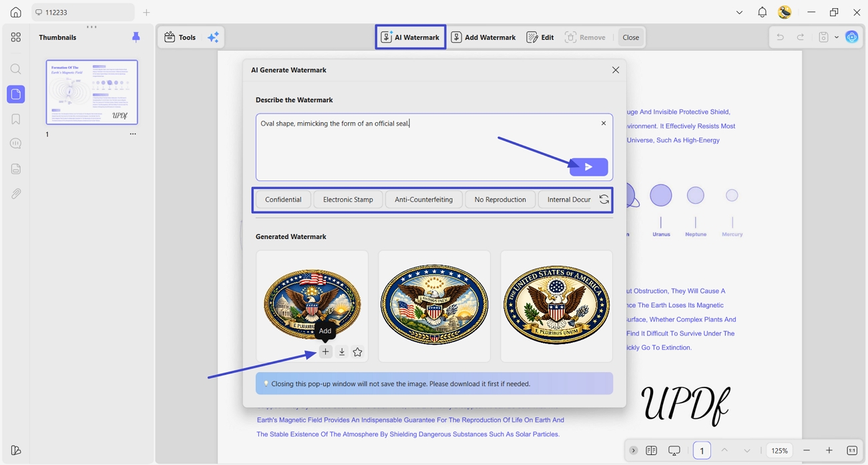Screen dimensions: 868x465
Task: Open the bookmarks panel icon
Action: coord(15,119)
